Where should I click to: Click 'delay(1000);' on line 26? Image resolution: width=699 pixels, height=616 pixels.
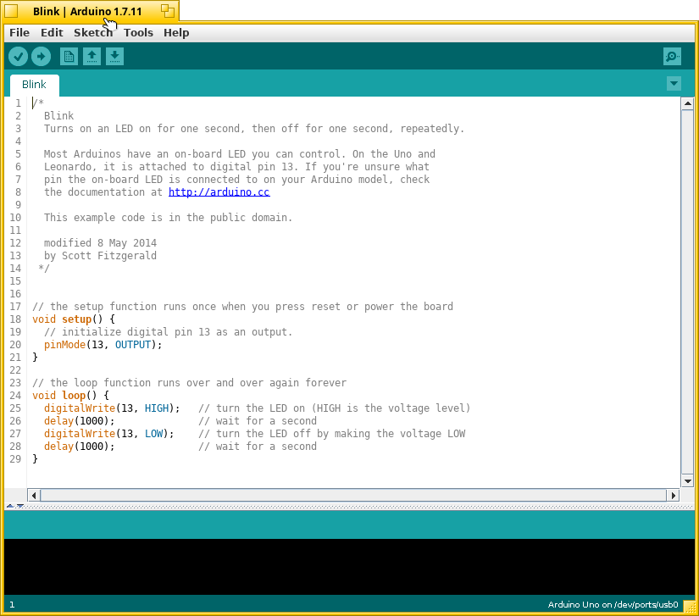80,421
